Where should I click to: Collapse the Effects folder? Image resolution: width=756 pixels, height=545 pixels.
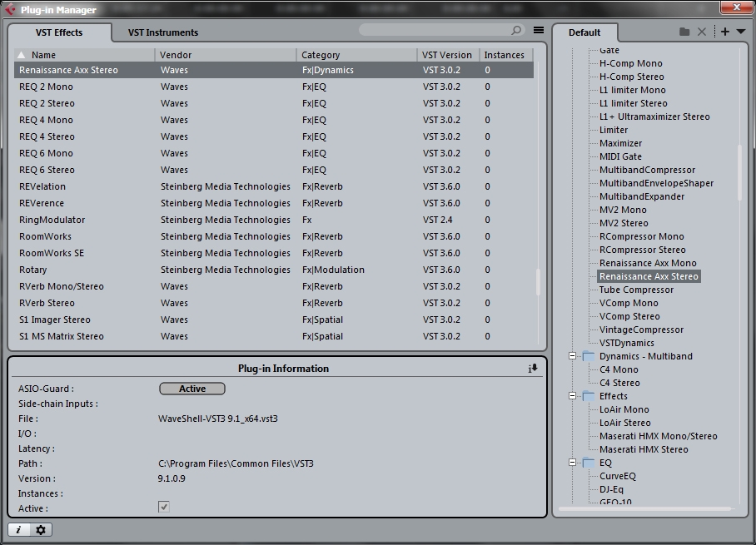(572, 396)
